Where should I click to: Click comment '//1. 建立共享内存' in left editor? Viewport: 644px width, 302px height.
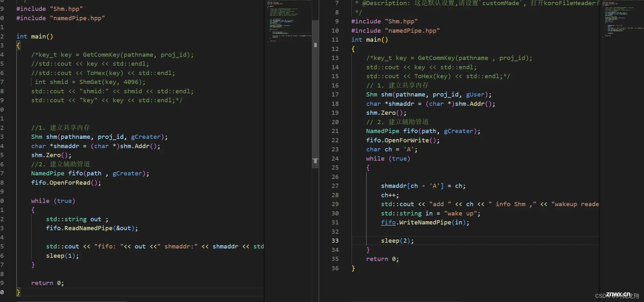point(61,128)
